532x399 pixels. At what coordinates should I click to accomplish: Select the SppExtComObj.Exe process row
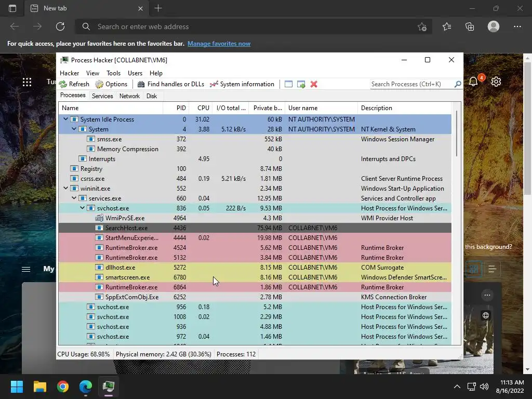coord(255,297)
